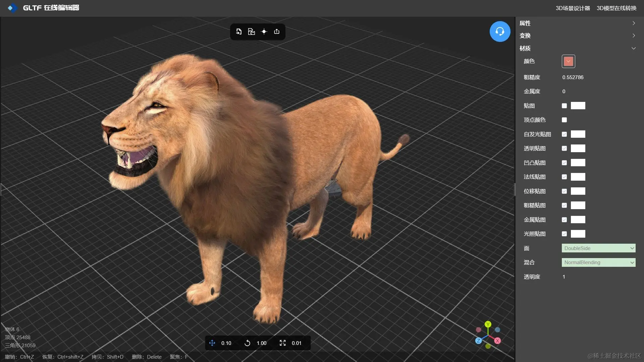Open the blue headset support button
Viewport: 644px width, 362px height.
tap(500, 32)
